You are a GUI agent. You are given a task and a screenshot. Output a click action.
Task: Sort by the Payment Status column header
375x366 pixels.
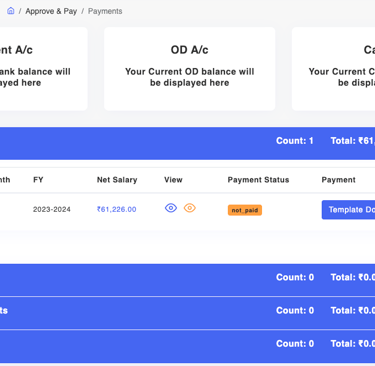click(258, 180)
